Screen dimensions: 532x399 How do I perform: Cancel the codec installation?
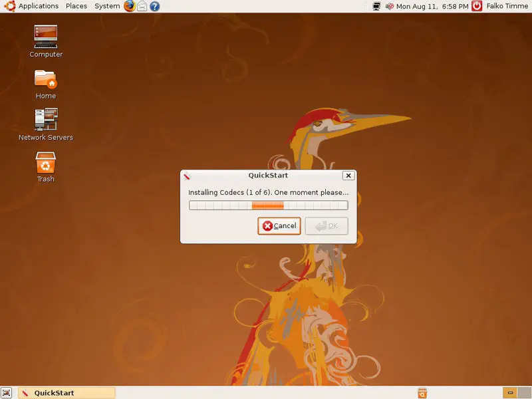pos(279,225)
